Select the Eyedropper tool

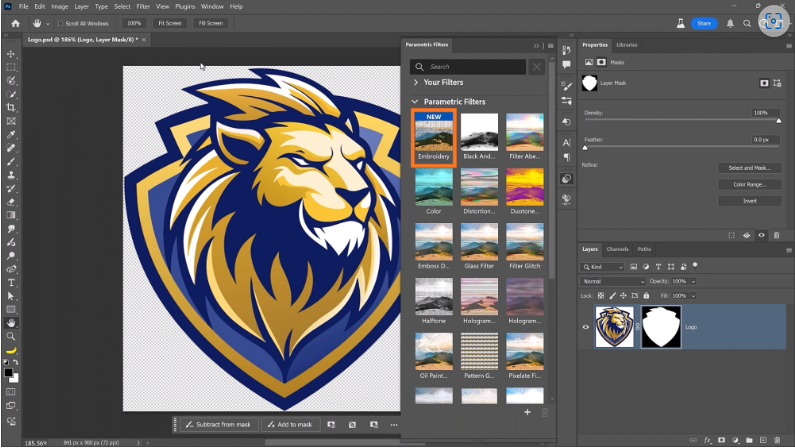pyautogui.click(x=11, y=135)
